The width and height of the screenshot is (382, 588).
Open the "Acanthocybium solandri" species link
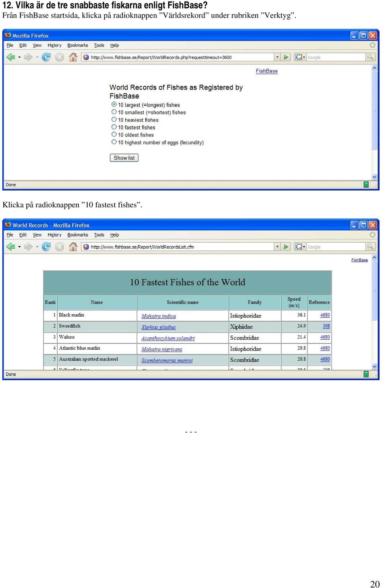168,338
